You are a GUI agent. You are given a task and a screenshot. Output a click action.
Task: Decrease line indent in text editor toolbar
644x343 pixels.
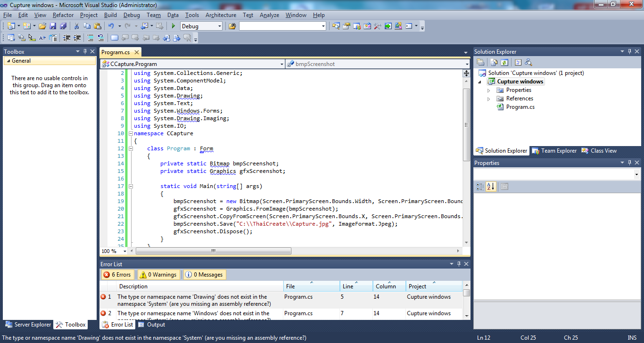(66, 38)
